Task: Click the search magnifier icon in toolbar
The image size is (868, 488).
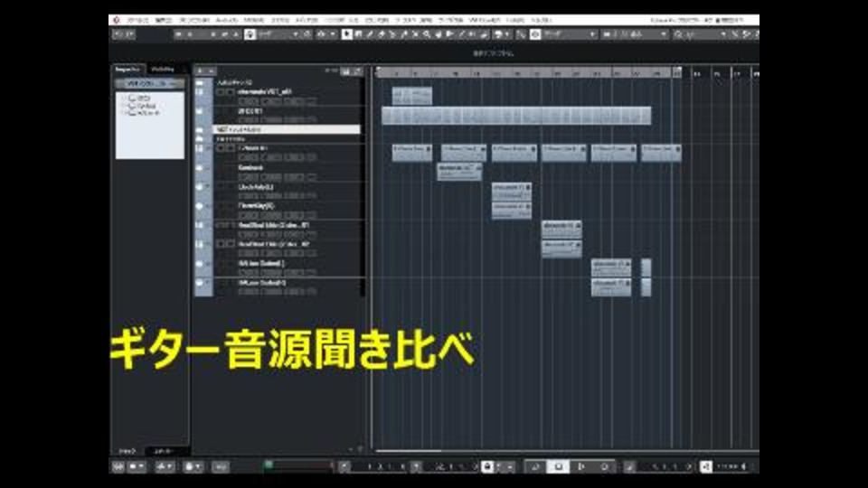Action: pos(678,34)
